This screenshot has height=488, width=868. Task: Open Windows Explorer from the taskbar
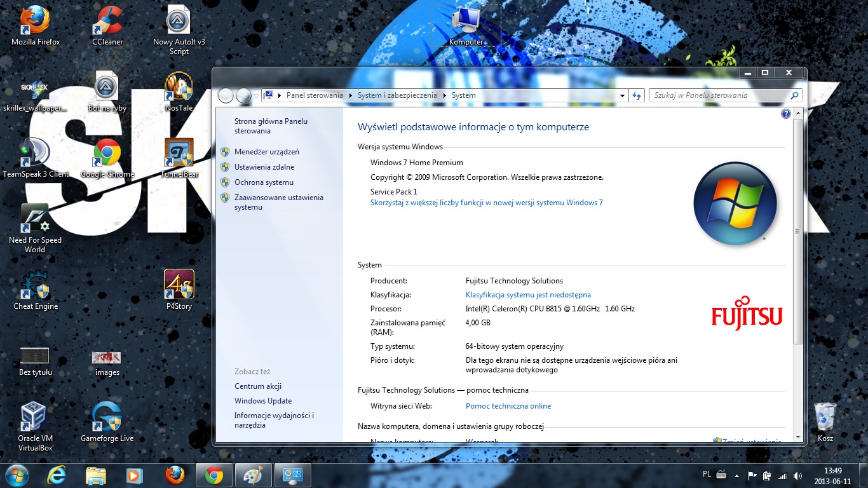[96, 475]
